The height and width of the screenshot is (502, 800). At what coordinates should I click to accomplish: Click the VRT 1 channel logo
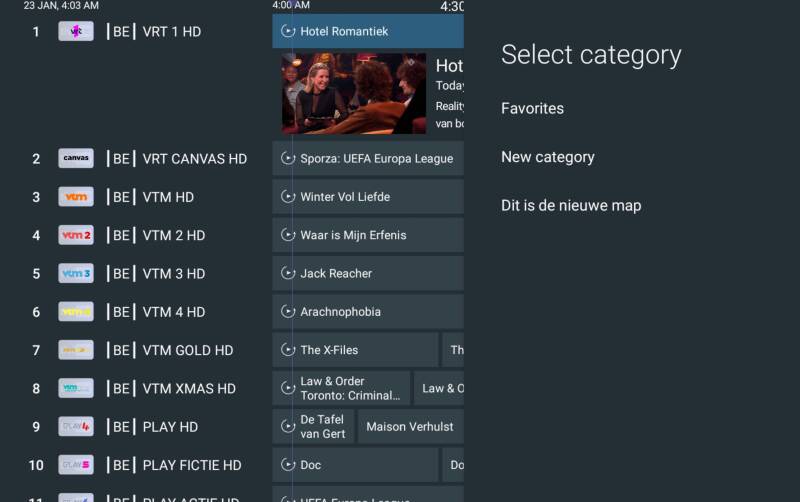point(76,31)
